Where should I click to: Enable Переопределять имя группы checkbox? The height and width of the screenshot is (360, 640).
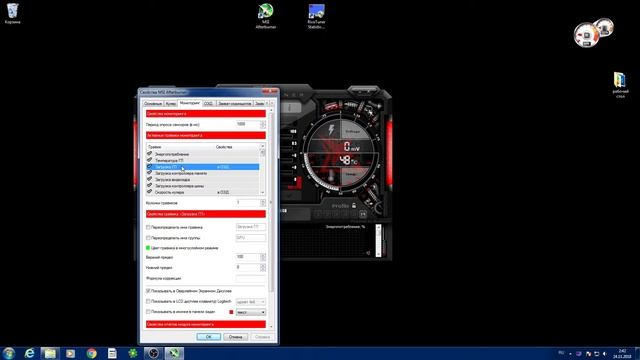tap(148, 238)
